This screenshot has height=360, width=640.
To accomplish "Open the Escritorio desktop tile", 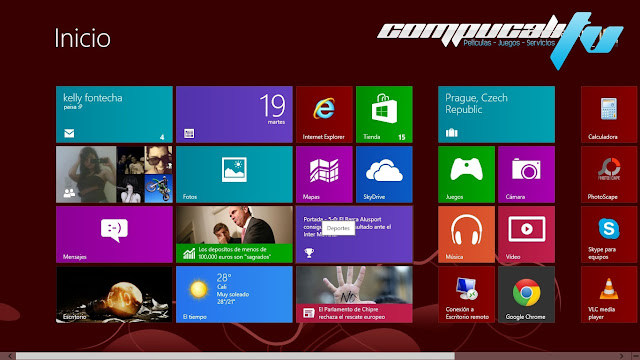I will pyautogui.click(x=114, y=294).
